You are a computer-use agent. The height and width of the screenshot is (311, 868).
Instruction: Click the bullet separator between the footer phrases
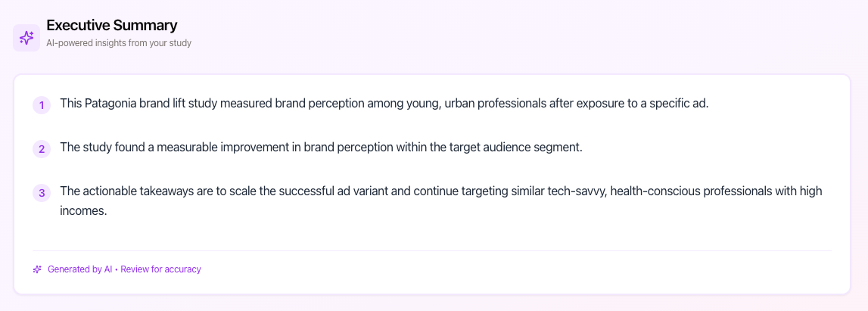pyautogui.click(x=117, y=269)
